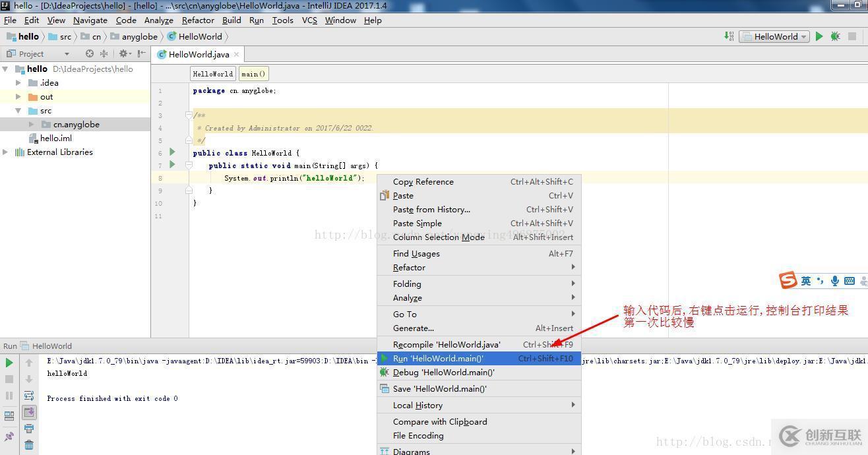The height and width of the screenshot is (455, 868).
Task: Click 'Process finished with exit code 0' text
Action: pos(112,398)
